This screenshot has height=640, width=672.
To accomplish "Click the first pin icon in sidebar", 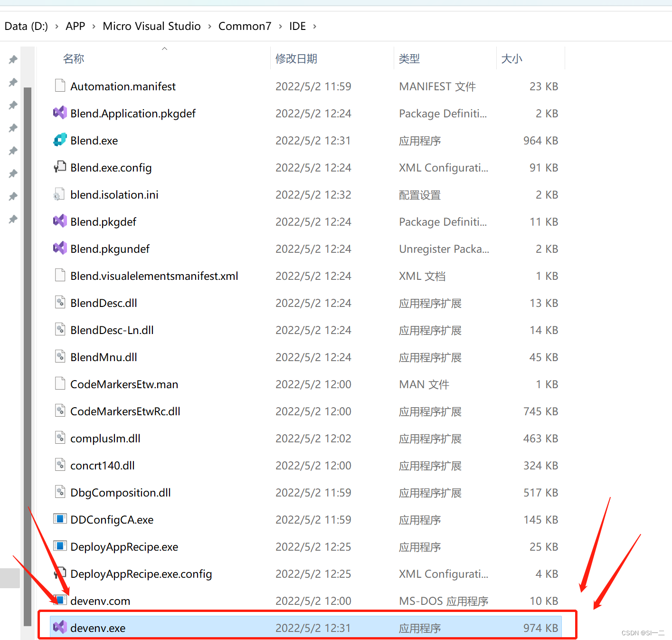I will [13, 59].
